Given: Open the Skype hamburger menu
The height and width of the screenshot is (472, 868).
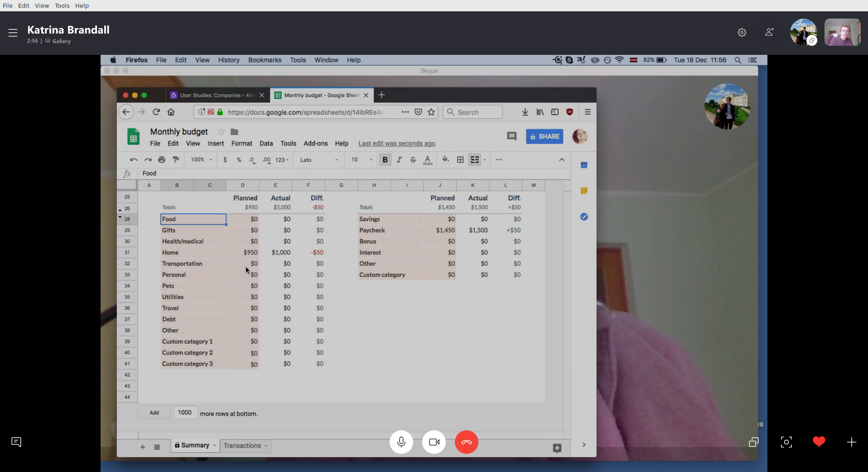Looking at the screenshot, I should point(13,33).
